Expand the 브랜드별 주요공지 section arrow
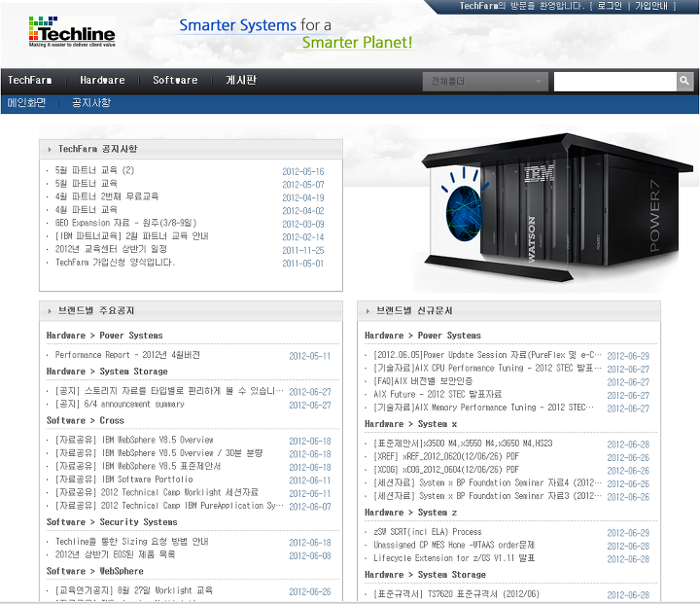The height and width of the screenshot is (604, 700). click(x=50, y=311)
